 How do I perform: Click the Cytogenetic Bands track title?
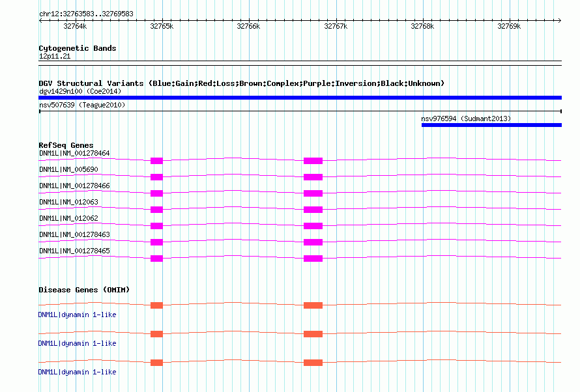point(78,48)
